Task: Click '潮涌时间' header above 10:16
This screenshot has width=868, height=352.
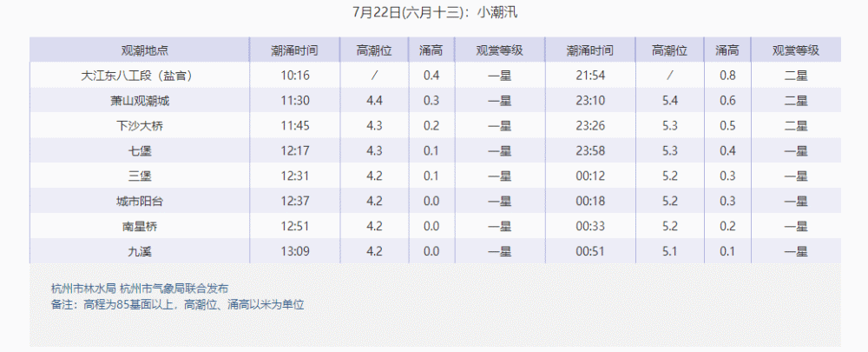Action: coord(294,51)
